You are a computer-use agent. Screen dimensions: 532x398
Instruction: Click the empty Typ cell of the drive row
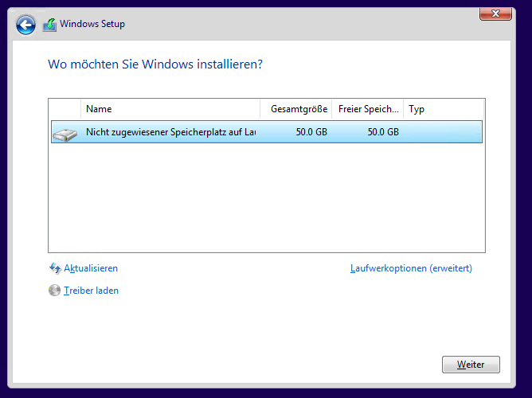point(443,132)
